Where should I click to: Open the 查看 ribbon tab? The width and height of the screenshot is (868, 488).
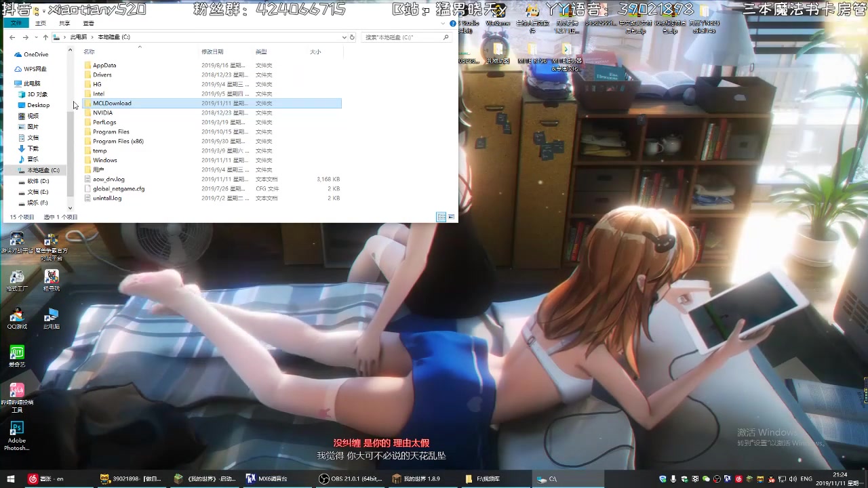click(88, 23)
